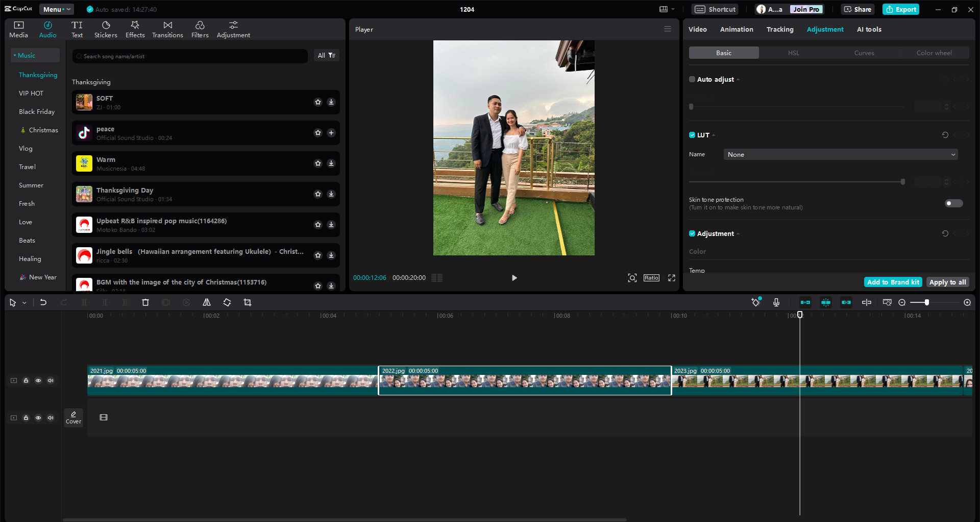Switch to the Animation tab
The image size is (980, 522).
pos(736,30)
